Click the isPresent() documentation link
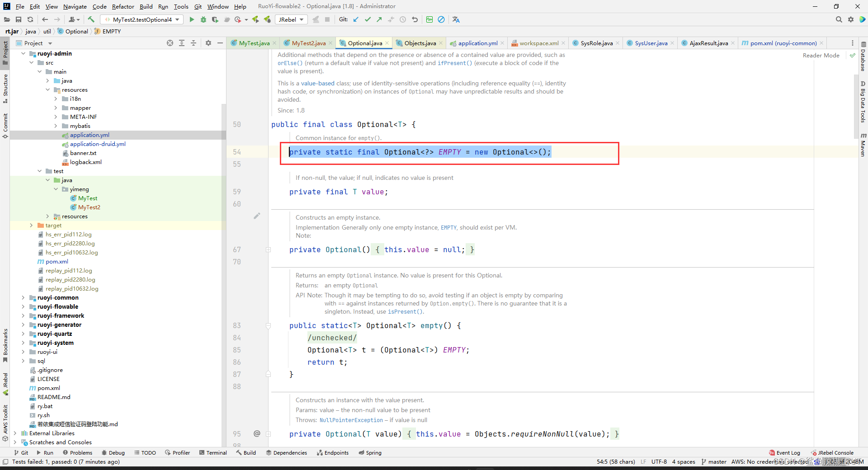This screenshot has width=868, height=470. (x=405, y=311)
